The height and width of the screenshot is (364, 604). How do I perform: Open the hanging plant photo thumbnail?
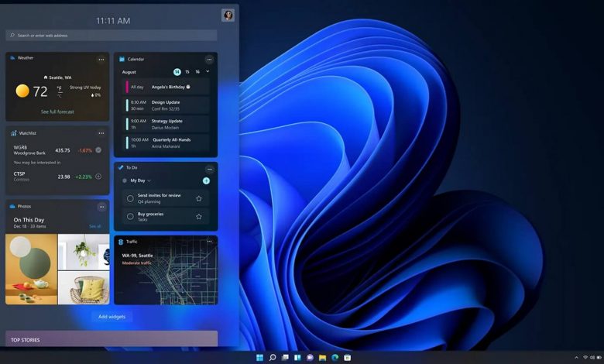coord(84,252)
